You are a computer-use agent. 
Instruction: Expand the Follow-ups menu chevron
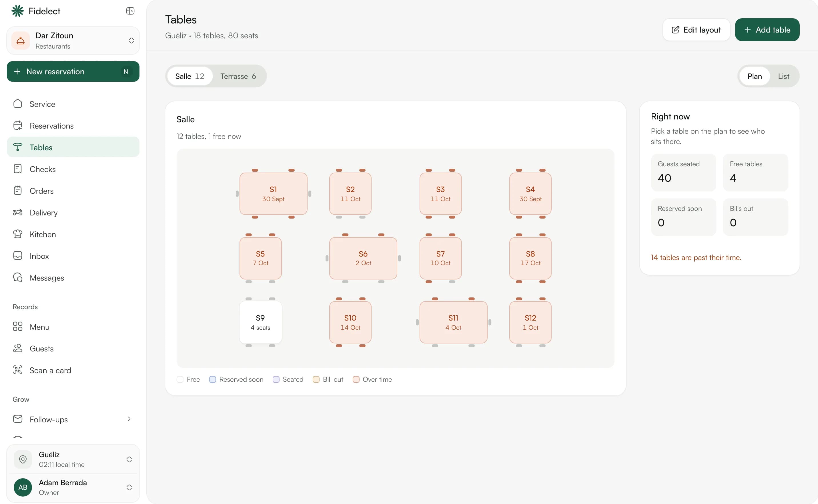click(x=129, y=419)
